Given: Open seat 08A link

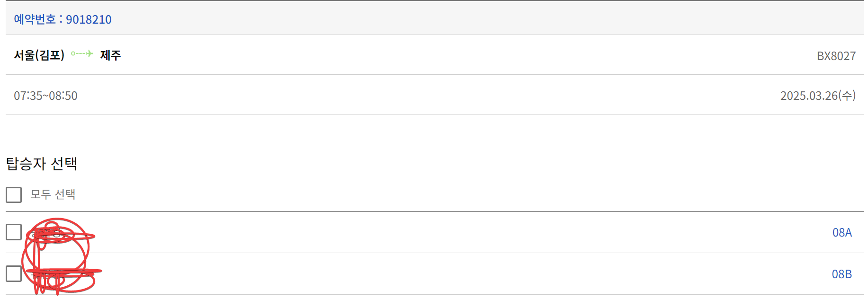Looking at the screenshot, I should coord(842,232).
